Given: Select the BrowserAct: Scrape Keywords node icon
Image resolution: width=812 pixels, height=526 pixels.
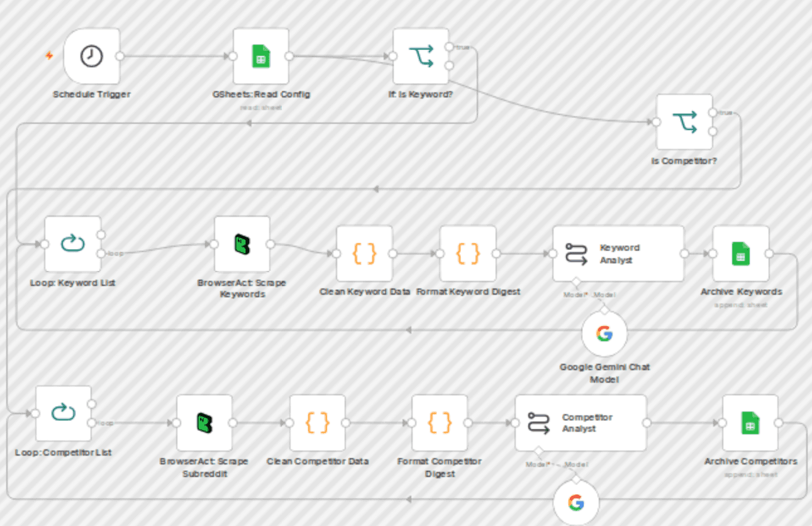Looking at the screenshot, I should (242, 244).
